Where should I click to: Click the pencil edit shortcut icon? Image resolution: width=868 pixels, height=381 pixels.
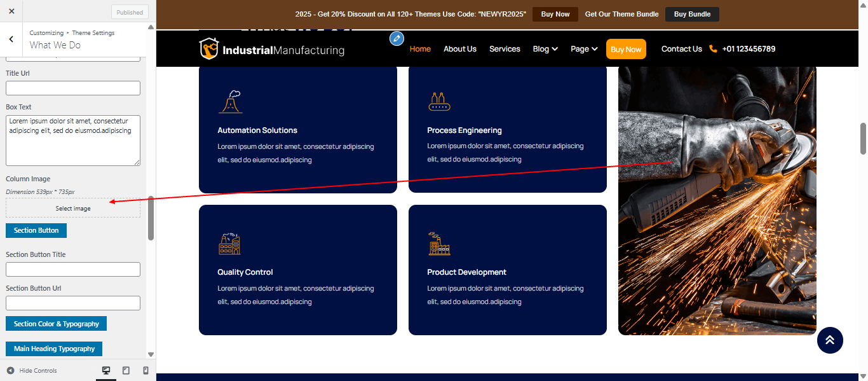click(x=397, y=38)
